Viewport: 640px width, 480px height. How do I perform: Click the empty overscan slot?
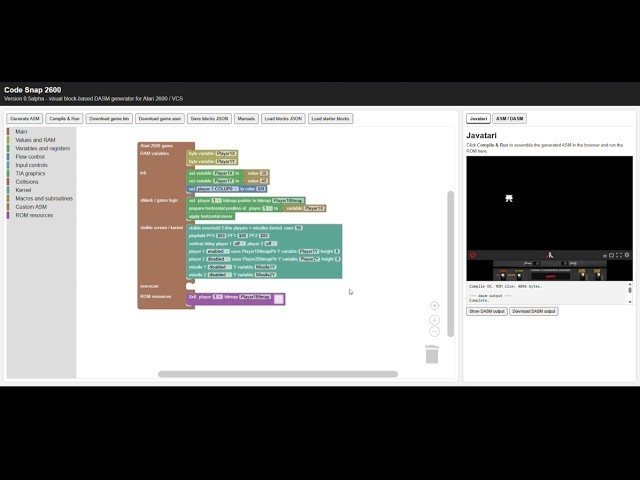coord(191,286)
